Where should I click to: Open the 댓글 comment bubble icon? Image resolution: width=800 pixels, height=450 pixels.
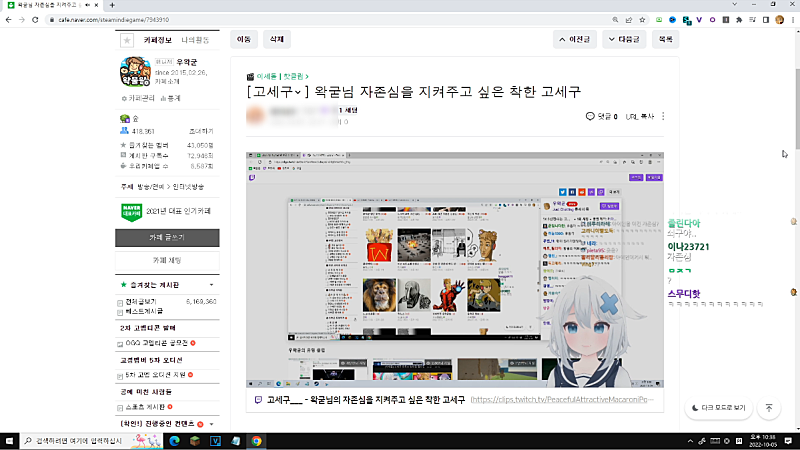(590, 116)
